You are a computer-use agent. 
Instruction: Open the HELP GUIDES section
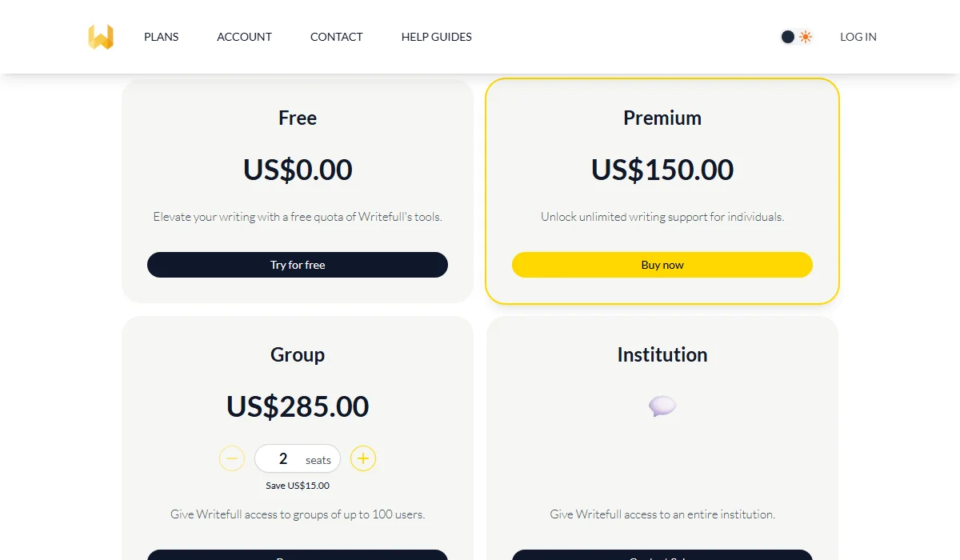pos(436,36)
